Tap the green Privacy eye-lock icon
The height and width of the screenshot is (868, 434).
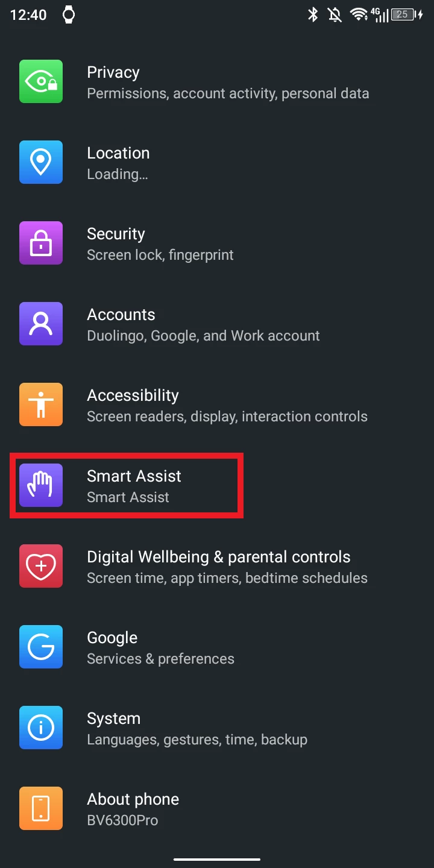pyautogui.click(x=41, y=81)
